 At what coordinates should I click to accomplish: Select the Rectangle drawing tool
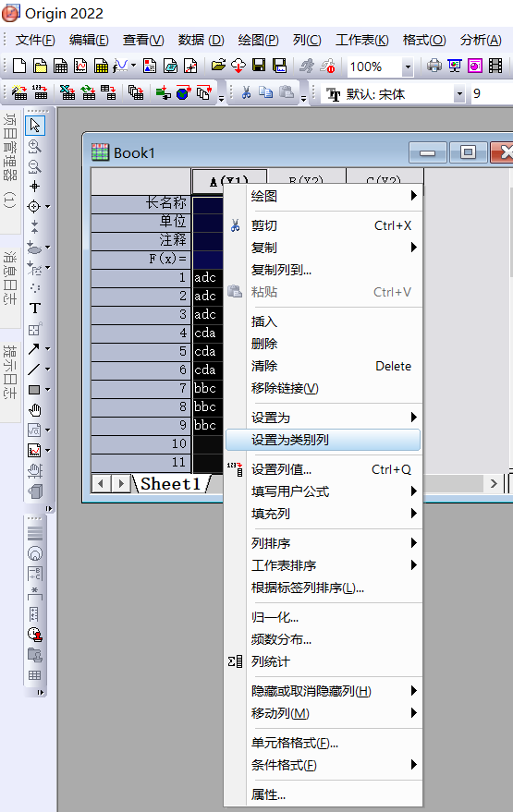(33, 390)
